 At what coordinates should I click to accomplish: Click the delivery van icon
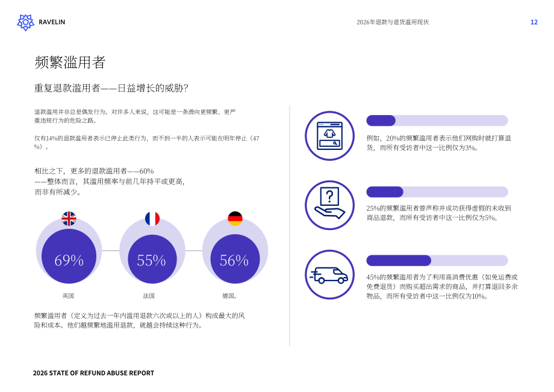(329, 275)
